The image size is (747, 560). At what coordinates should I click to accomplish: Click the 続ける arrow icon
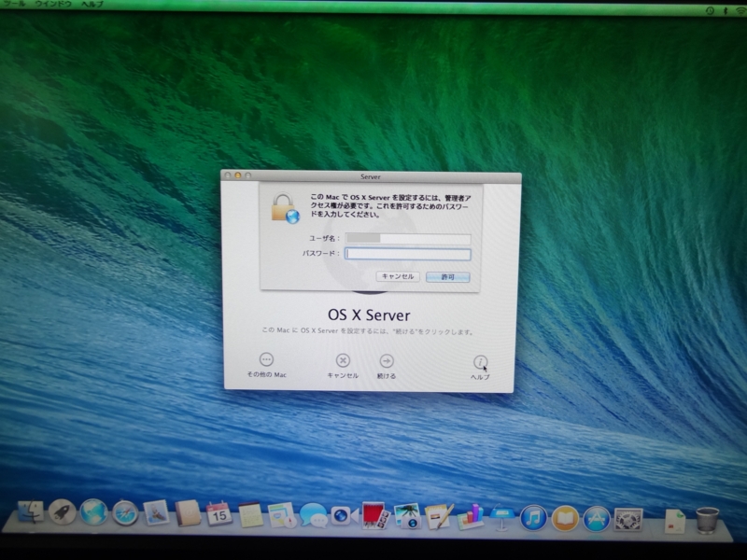tap(387, 361)
